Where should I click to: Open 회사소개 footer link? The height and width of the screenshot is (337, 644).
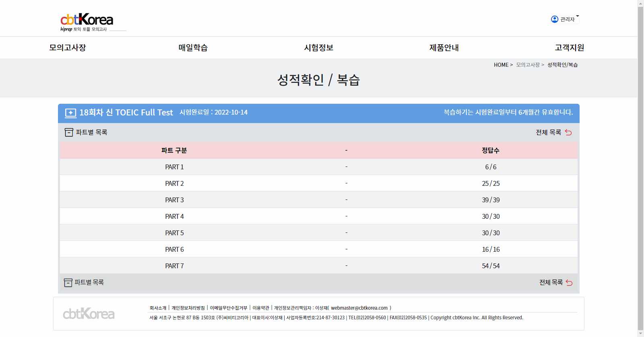coord(158,308)
